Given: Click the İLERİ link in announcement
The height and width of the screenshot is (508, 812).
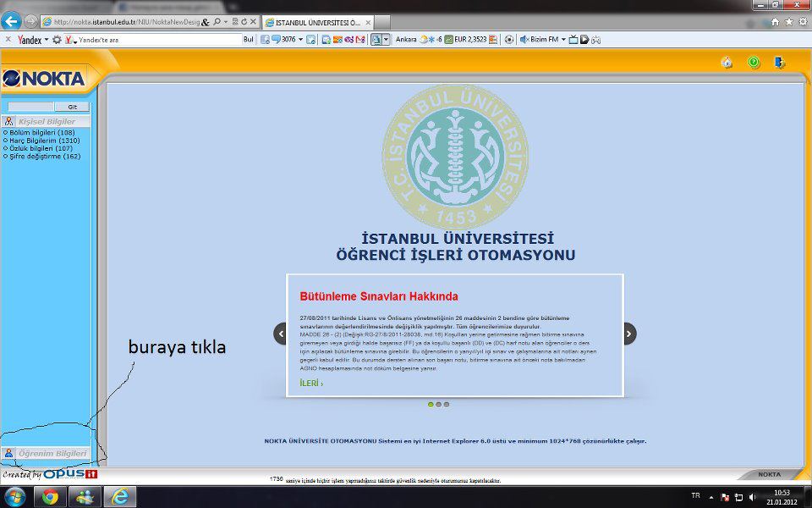Looking at the screenshot, I should [311, 383].
